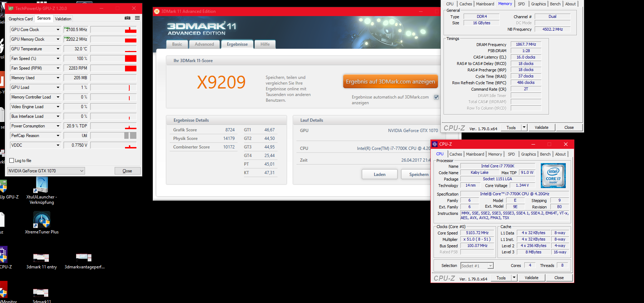Click the Power Consumption 20.9 % TDP value
644x303 pixels.
coord(76,126)
